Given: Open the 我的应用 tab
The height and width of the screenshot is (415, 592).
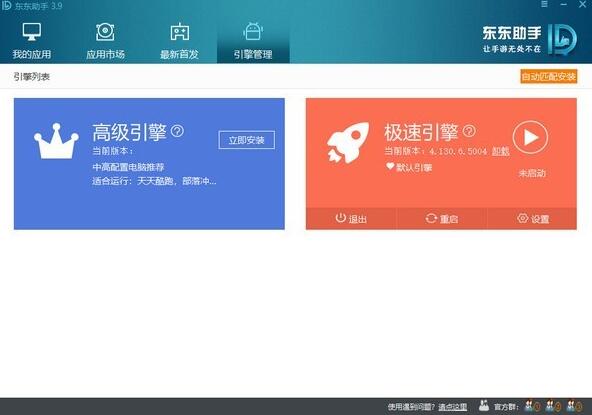Looking at the screenshot, I should [x=32, y=41].
